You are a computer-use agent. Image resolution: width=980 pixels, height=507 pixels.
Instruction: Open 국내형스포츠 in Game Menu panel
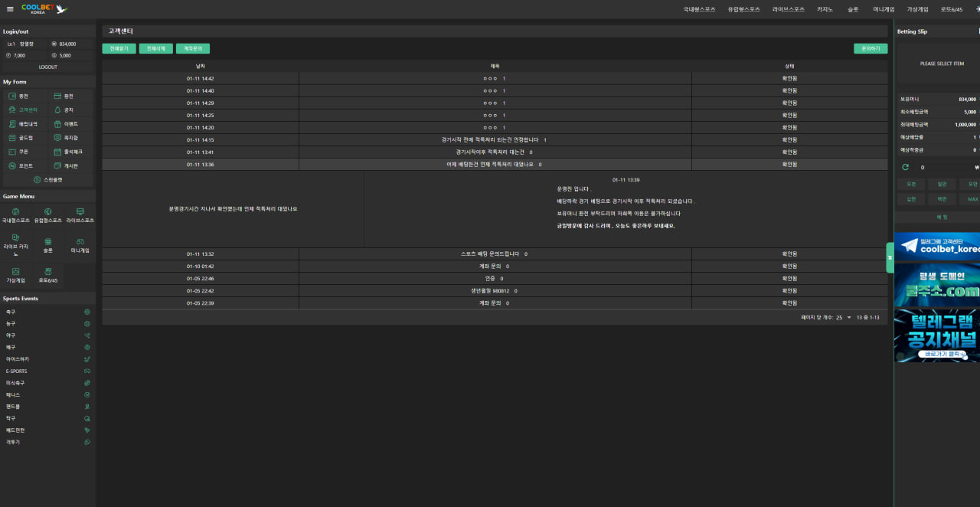tap(16, 211)
